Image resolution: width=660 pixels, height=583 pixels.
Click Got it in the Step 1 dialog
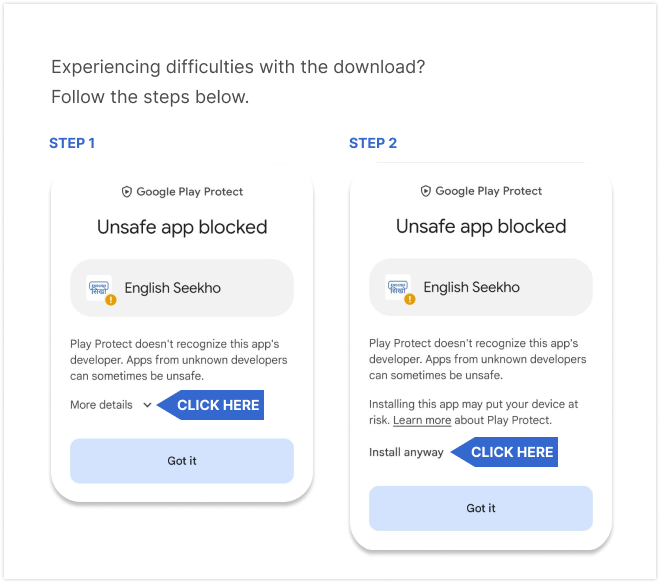point(182,461)
